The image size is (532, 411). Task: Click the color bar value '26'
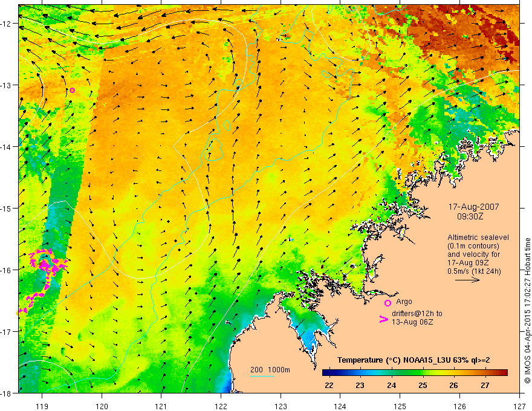pyautogui.click(x=453, y=386)
